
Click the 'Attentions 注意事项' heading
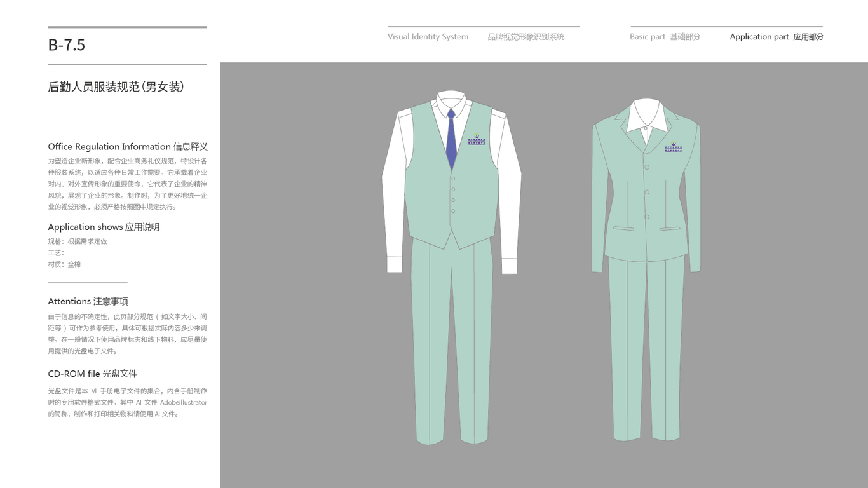click(88, 301)
